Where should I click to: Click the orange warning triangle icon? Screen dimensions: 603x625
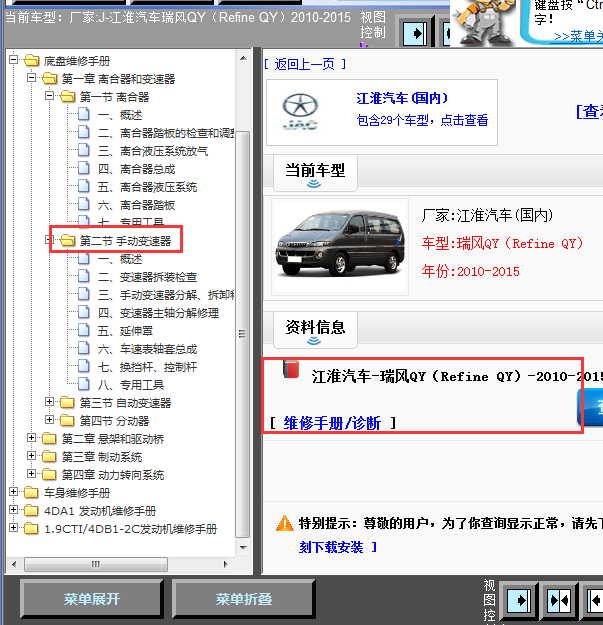pos(285,523)
